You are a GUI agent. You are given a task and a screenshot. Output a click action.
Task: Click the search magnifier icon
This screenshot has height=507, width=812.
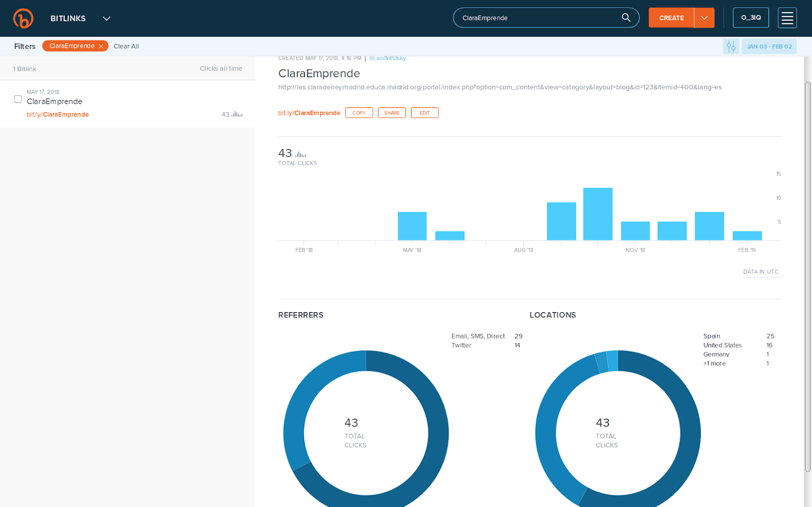tap(626, 18)
